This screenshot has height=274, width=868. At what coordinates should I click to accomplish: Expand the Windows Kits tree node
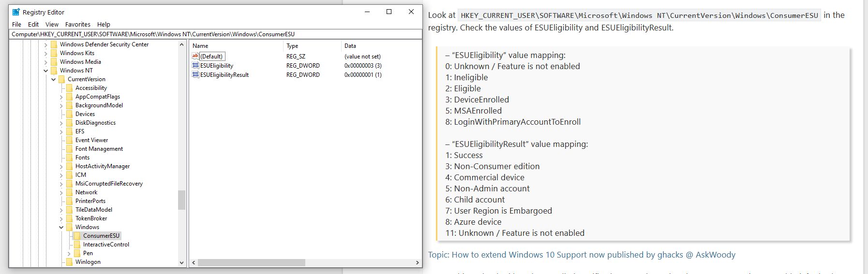pos(46,53)
